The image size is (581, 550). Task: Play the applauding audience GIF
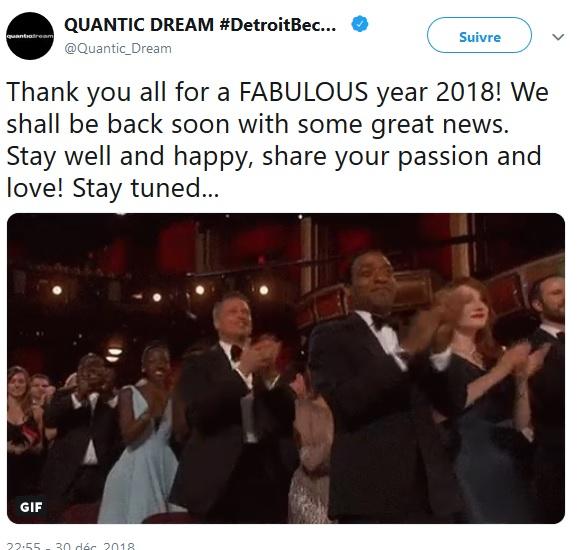pyautogui.click(x=286, y=368)
